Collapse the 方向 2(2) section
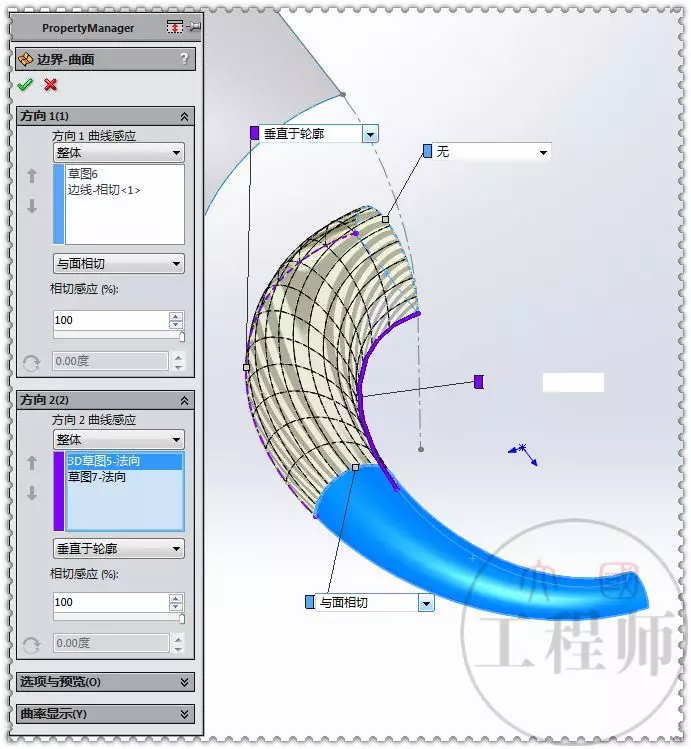691x749 pixels. 184,401
